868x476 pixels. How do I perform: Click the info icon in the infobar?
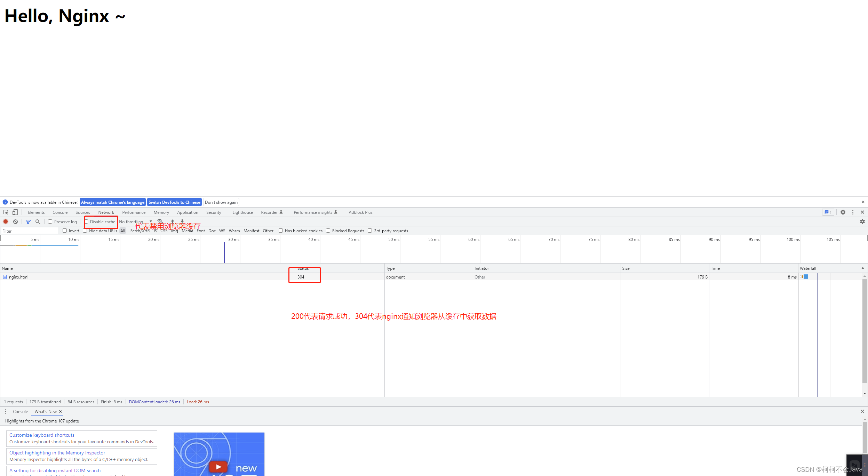(5, 202)
